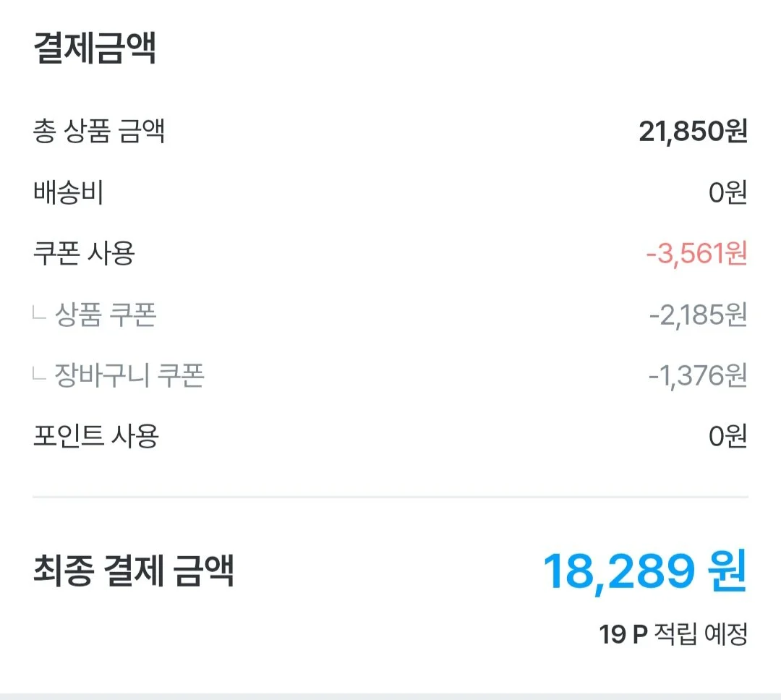Click the -1,376원 cart coupon amount
Image resolution: width=781 pixels, height=700 pixels.
tap(698, 375)
